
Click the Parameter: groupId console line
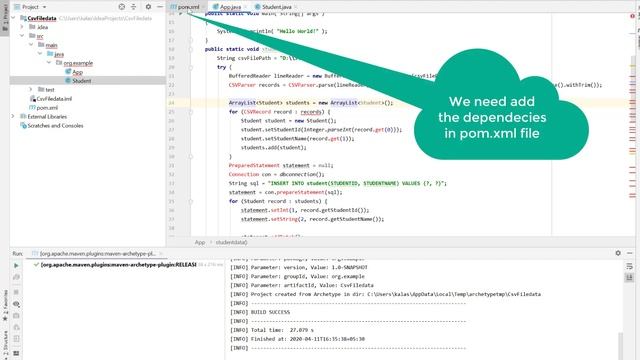(x=297, y=276)
